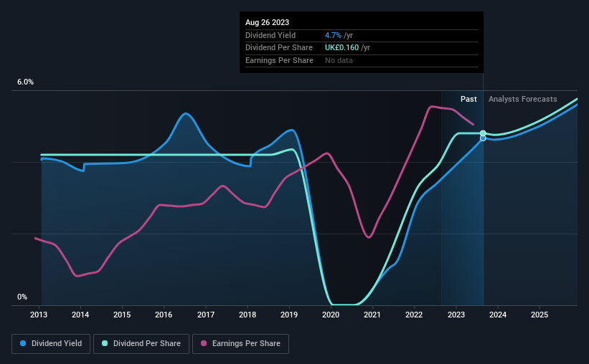Click the 2022 x-axis label

pos(414,315)
